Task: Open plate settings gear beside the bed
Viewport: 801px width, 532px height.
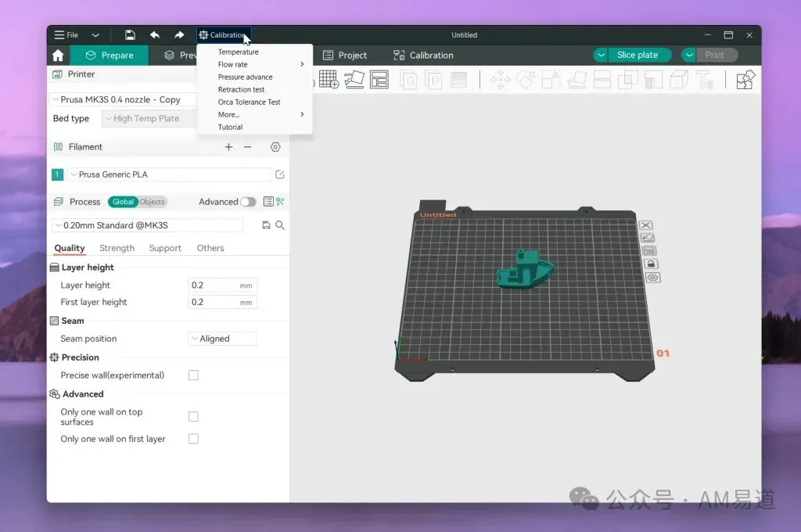Action: pyautogui.click(x=652, y=278)
